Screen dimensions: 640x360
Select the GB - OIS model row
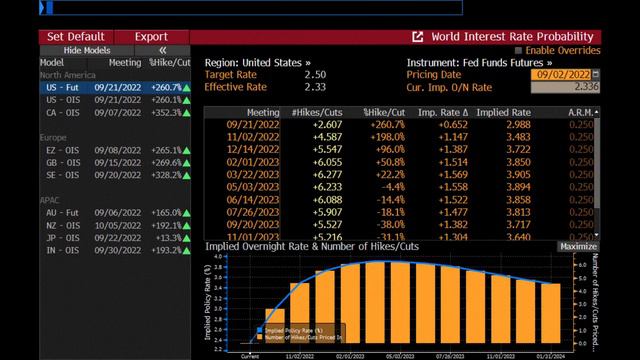pyautogui.click(x=115, y=163)
